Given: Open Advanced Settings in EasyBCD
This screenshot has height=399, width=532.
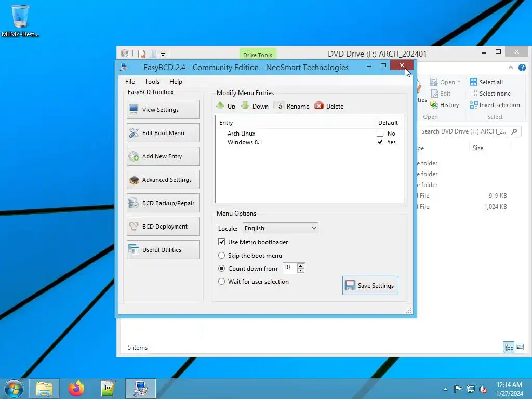Looking at the screenshot, I should pyautogui.click(x=163, y=179).
